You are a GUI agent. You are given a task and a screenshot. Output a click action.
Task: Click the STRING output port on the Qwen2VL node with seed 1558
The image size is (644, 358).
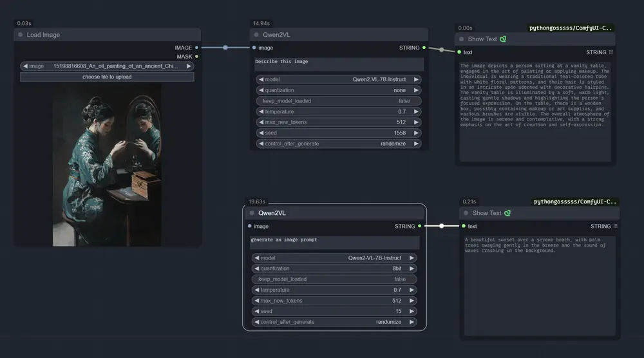(x=424, y=48)
